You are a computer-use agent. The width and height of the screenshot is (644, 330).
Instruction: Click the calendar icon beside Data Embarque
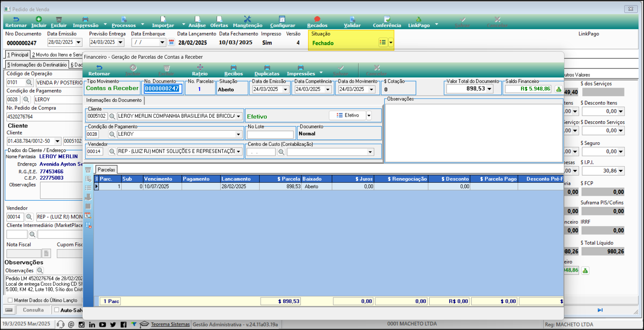click(x=171, y=42)
